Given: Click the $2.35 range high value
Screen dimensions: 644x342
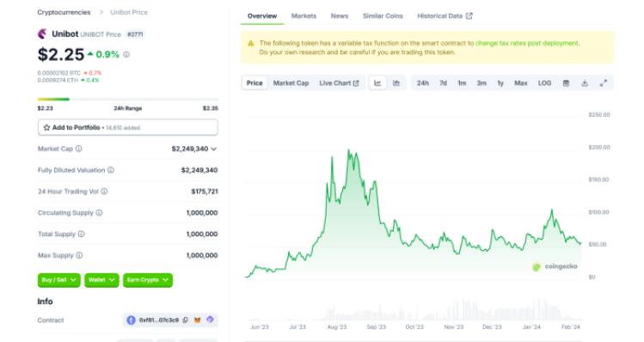Looking at the screenshot, I should click(x=211, y=108).
